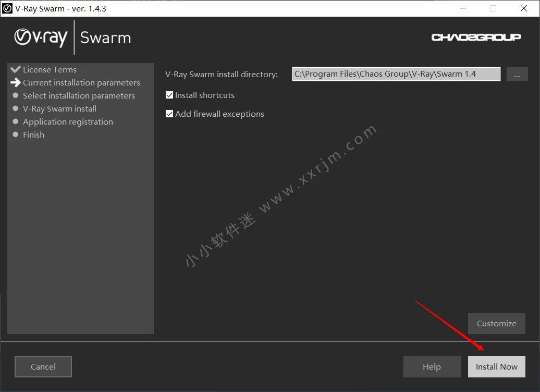
Task: Click the Help button
Action: 432,366
